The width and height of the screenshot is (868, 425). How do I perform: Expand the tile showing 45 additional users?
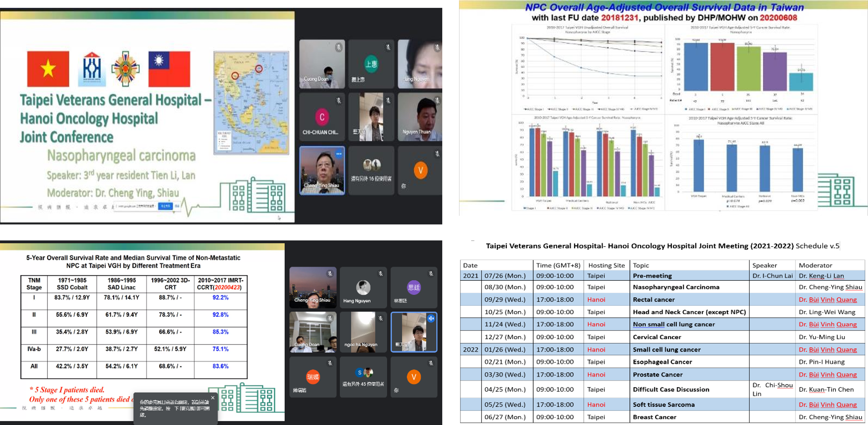363,377
